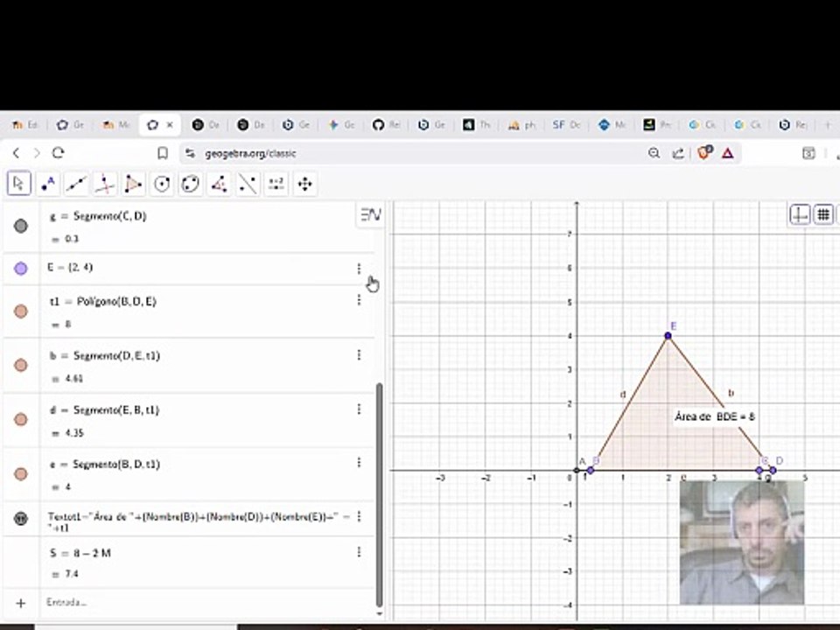Select the Slider tool
This screenshot has width=840, height=630.
(276, 184)
